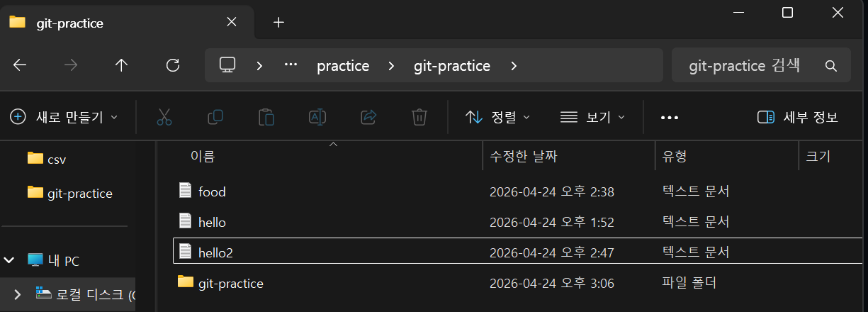Click the Paste clipboard icon
Viewport: 868px width, 312px height.
[x=266, y=117]
